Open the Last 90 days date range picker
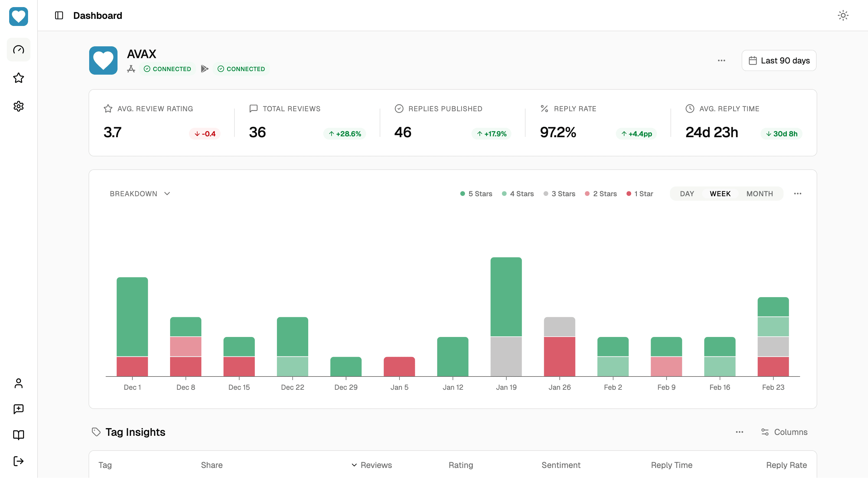The width and height of the screenshot is (868, 478). tap(779, 60)
